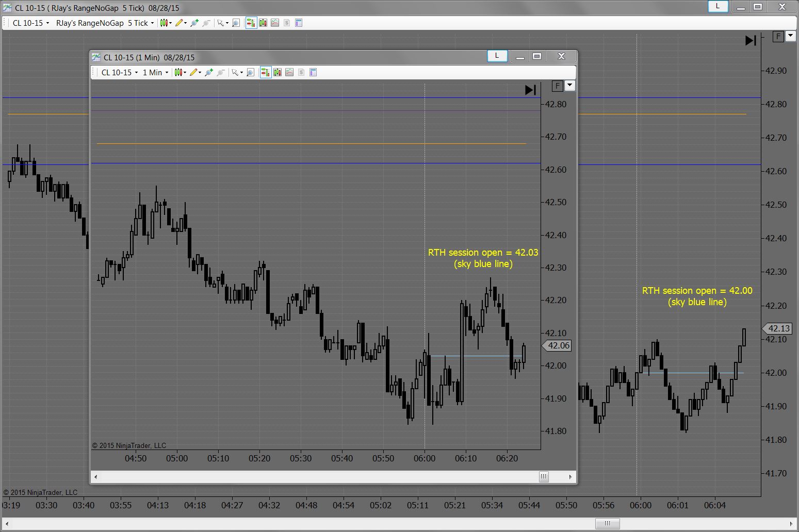799x532 pixels.
Task: Click the 1 Min window title bar icon
Action: click(96, 57)
